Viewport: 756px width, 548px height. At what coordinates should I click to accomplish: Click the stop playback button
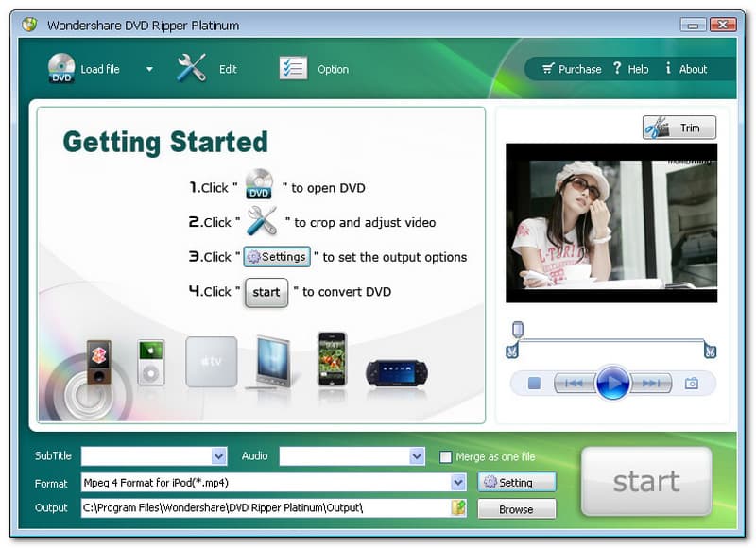tap(534, 383)
